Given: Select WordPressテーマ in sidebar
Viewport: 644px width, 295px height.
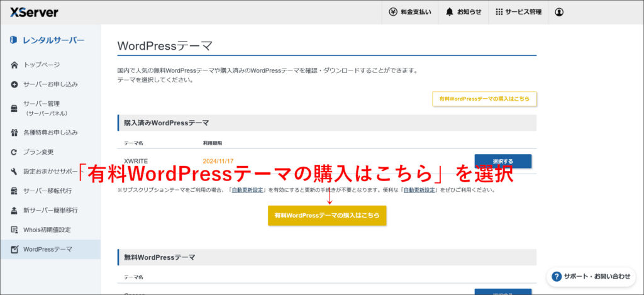Looking at the screenshot, I should pyautogui.click(x=50, y=249).
